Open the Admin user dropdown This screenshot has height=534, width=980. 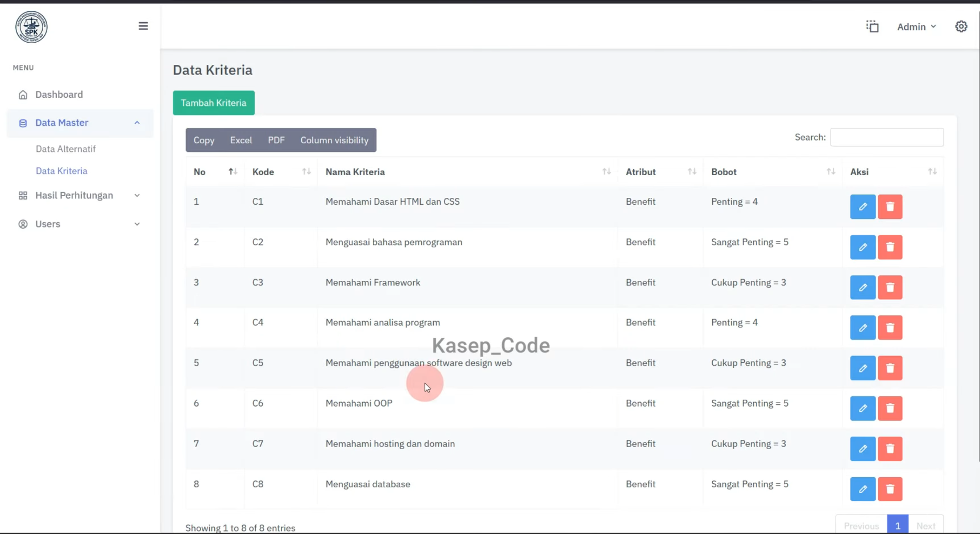point(917,27)
